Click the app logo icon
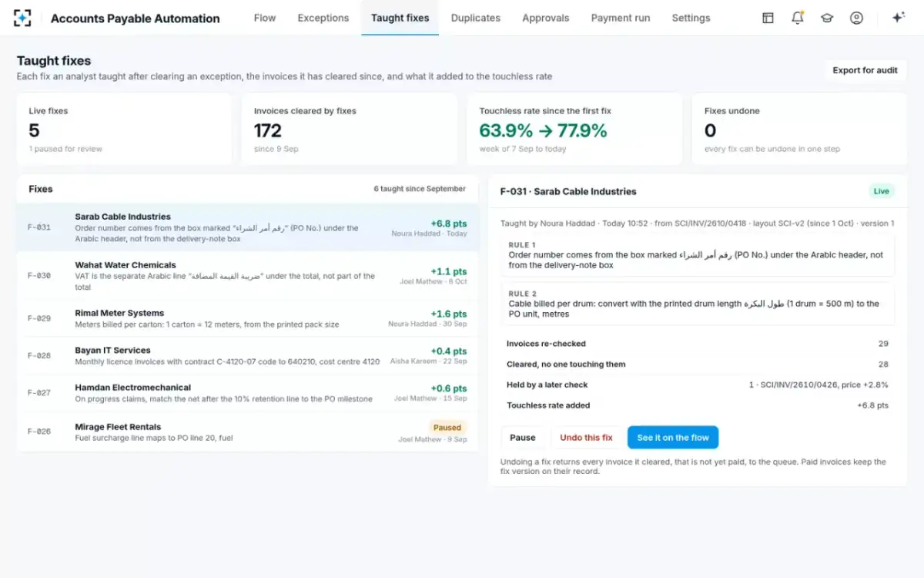 23,18
